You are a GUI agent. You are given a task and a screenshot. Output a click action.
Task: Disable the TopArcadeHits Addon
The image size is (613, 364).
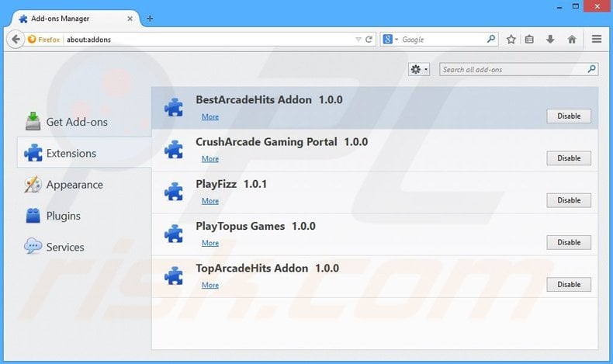coord(569,285)
